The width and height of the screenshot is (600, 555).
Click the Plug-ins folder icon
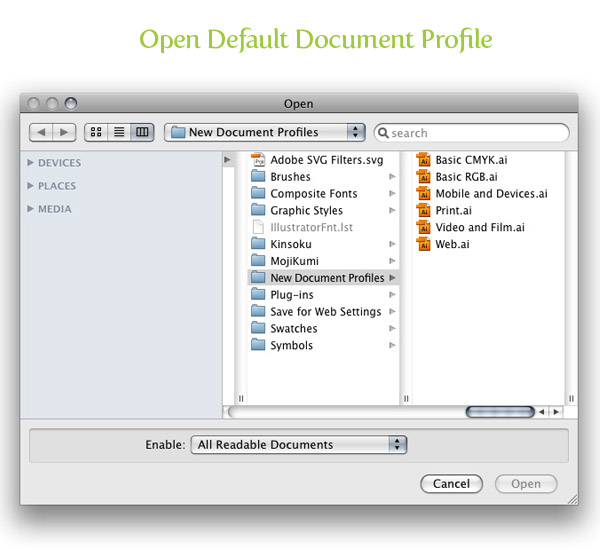258,294
